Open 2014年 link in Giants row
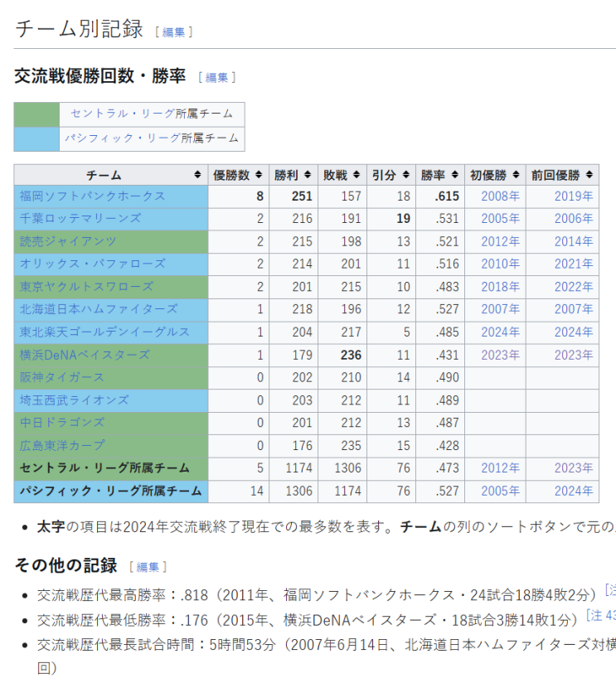 [574, 241]
